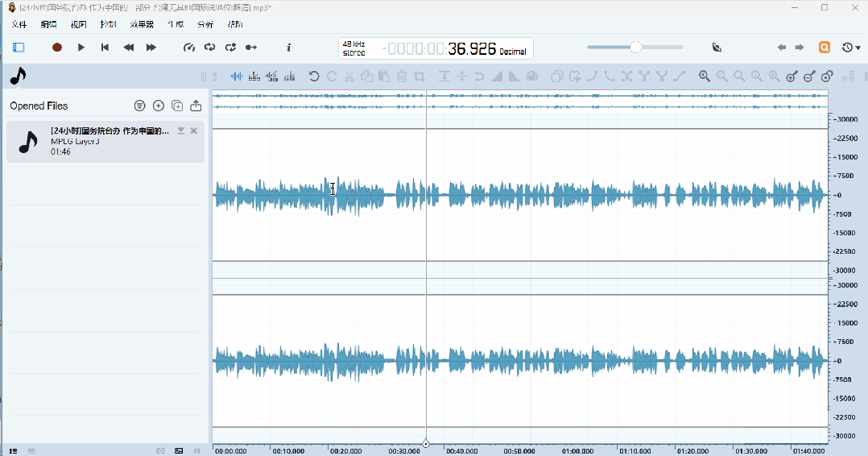Open 分析 menu
The height and width of the screenshot is (456, 868).
pos(205,24)
